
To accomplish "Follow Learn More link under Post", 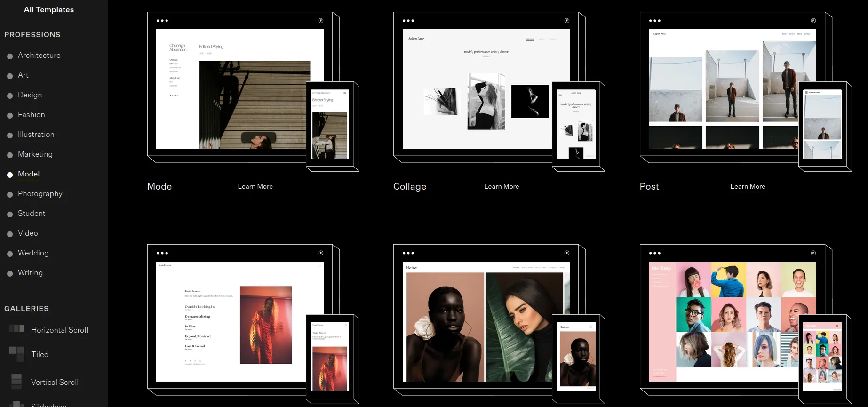I will pos(748,187).
